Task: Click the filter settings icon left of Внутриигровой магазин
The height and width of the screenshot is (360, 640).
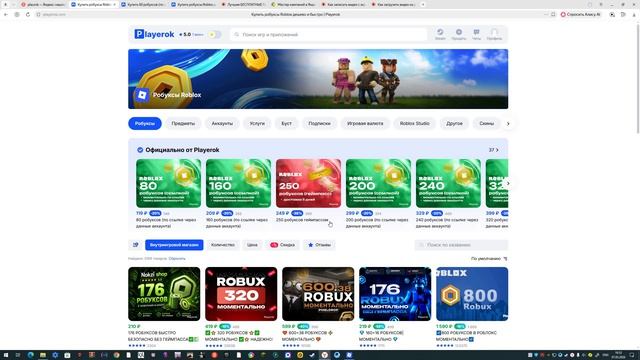Action: (136, 245)
